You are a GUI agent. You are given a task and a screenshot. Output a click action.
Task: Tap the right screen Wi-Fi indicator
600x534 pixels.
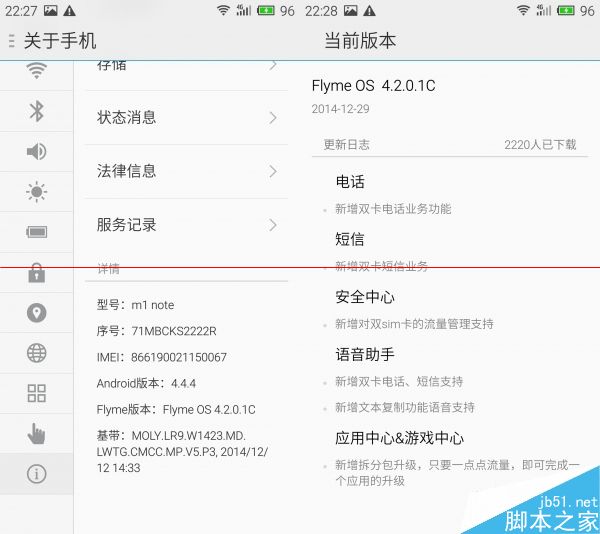click(x=523, y=10)
